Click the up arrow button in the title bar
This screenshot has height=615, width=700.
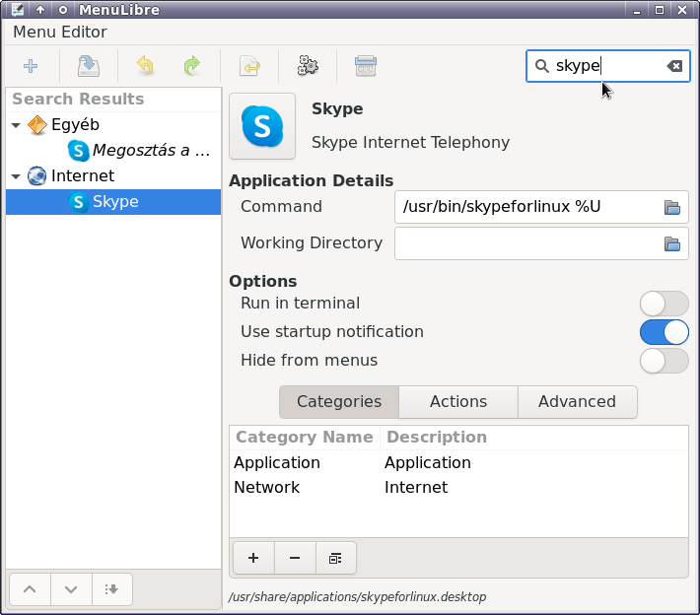pyautogui.click(x=40, y=10)
